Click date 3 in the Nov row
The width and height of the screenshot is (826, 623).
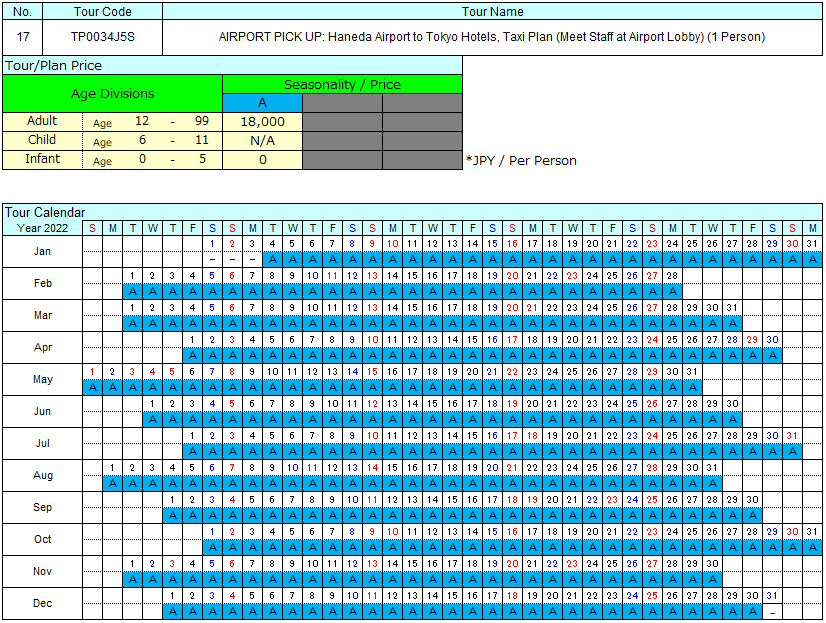pos(172,563)
